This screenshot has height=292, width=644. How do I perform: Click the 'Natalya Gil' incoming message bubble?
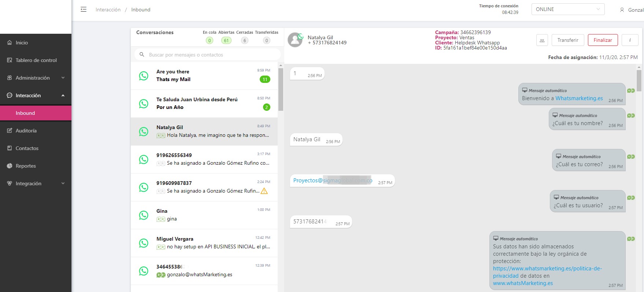click(316, 140)
